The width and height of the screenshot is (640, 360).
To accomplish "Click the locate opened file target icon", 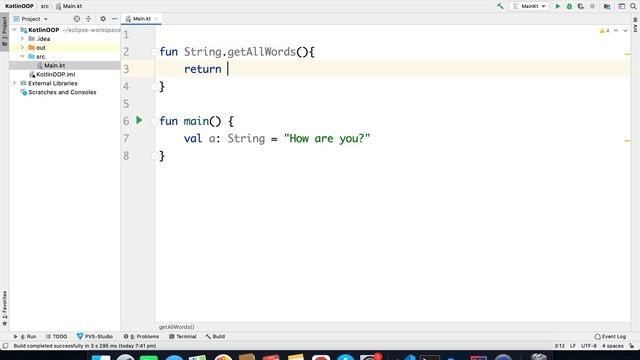I will (x=77, y=19).
